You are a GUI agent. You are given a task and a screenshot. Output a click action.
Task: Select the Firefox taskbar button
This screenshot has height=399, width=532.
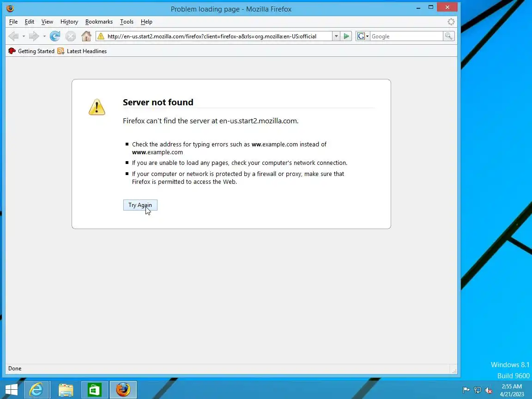click(123, 389)
